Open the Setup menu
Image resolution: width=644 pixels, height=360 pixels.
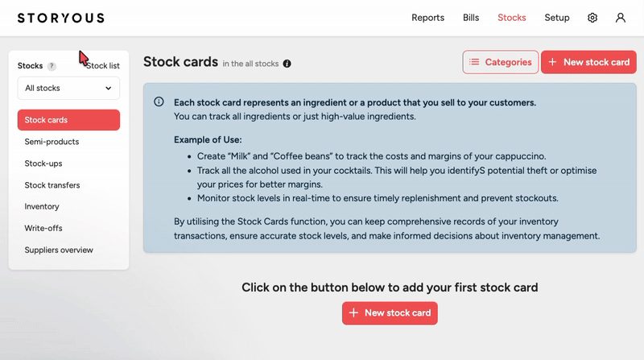pyautogui.click(x=556, y=18)
